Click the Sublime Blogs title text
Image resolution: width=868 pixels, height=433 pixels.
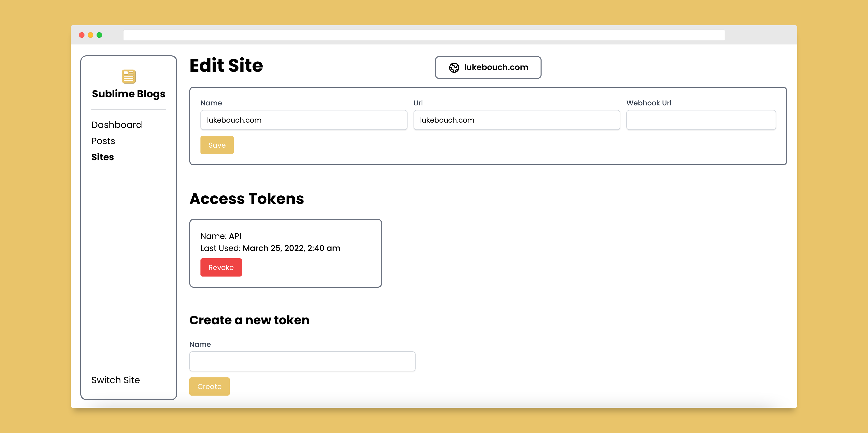(128, 94)
